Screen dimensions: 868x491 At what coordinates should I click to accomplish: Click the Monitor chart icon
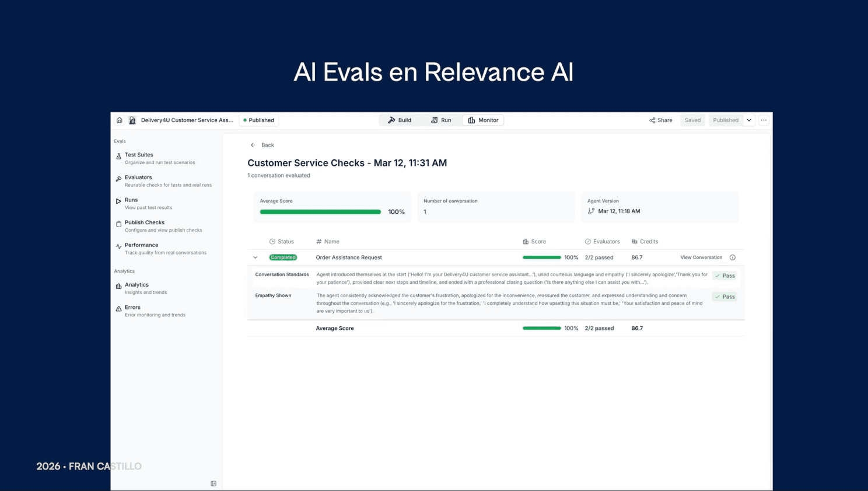coord(471,120)
